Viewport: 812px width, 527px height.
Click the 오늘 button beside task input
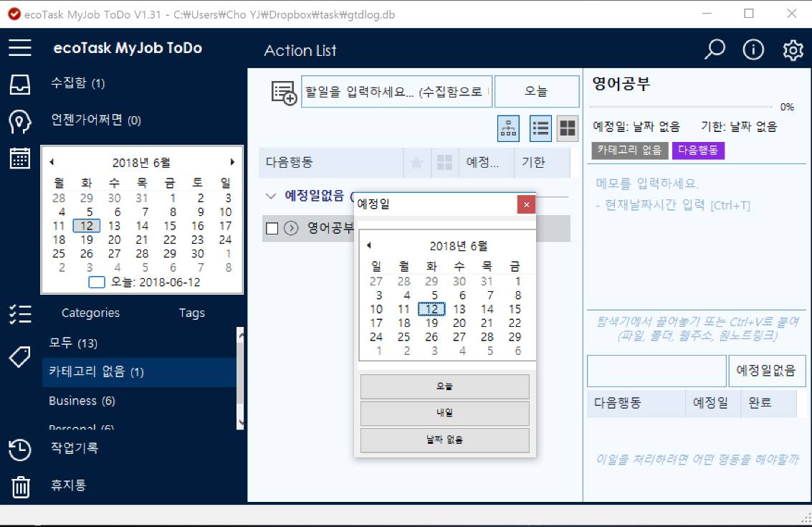(x=537, y=91)
